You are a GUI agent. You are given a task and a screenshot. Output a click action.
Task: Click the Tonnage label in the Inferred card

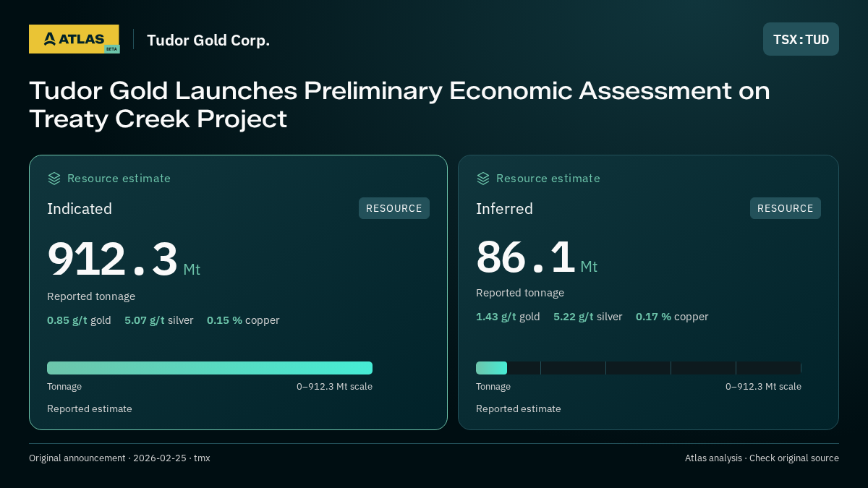tap(493, 387)
